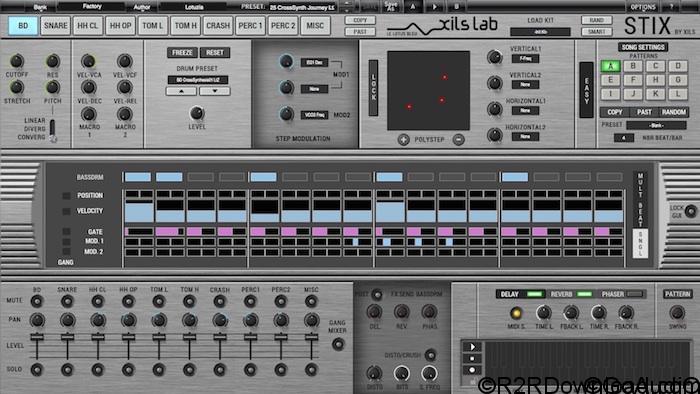700x394 pixels.
Task: Click the REV FX send knob
Action: 402,312
